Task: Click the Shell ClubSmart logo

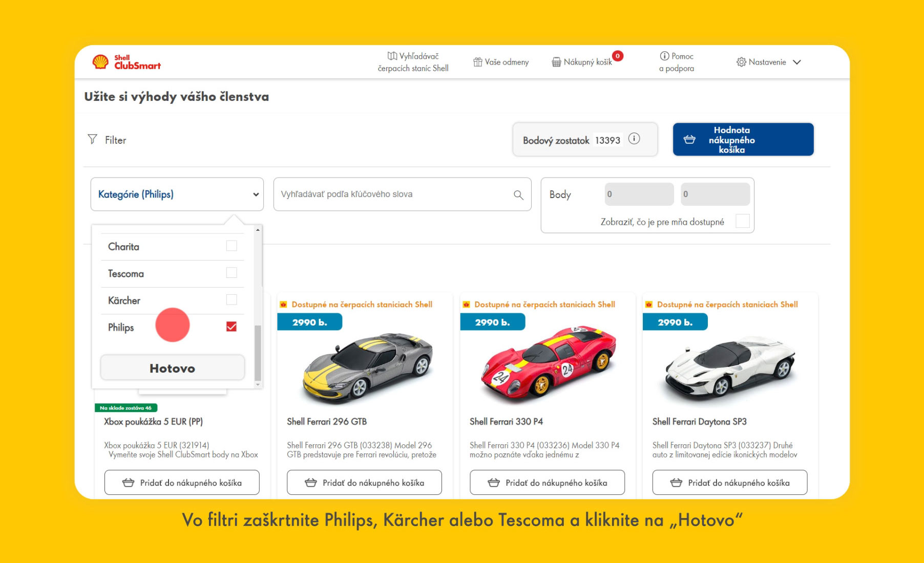Action: coord(127,62)
